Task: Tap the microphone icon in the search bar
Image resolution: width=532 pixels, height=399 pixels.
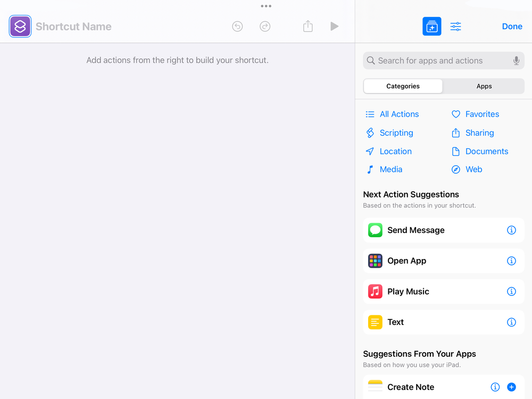Action: pos(516,61)
